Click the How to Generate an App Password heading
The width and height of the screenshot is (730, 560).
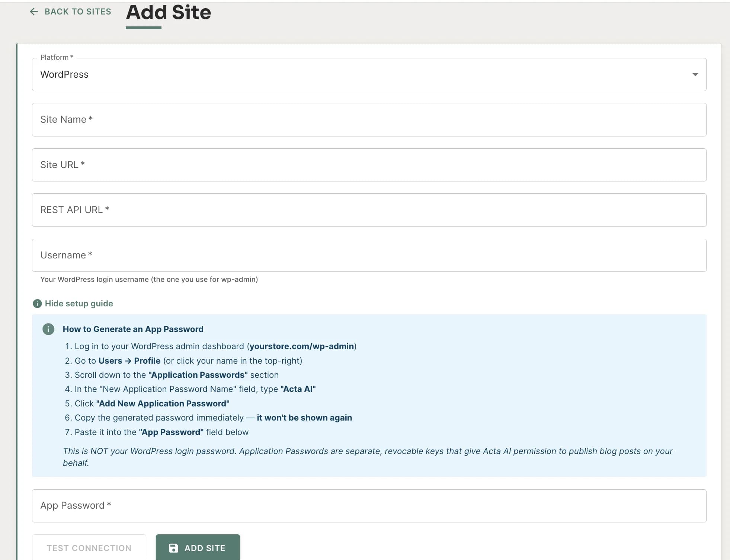[x=133, y=329]
